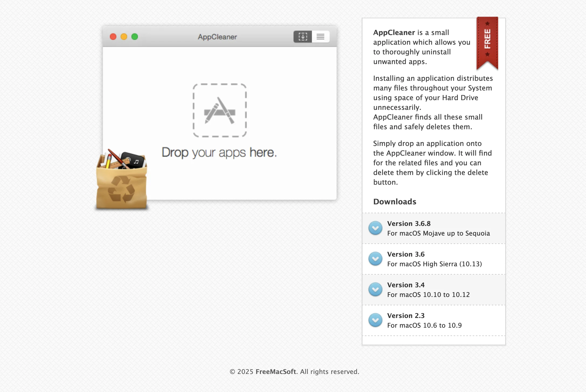Screen dimensions: 586x392
Task: Click the blue download arrow for Version 2.3
Action: (375, 320)
